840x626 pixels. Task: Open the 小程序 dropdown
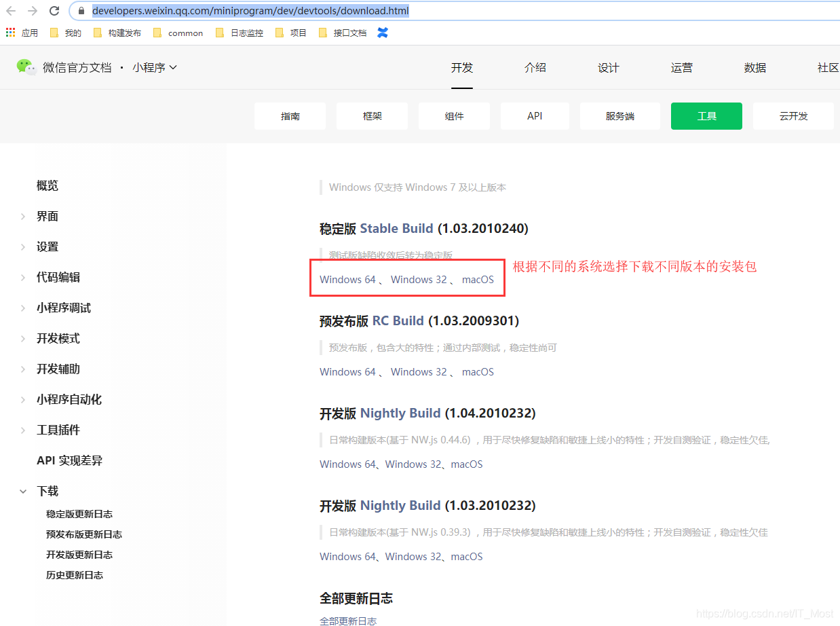pyautogui.click(x=155, y=67)
